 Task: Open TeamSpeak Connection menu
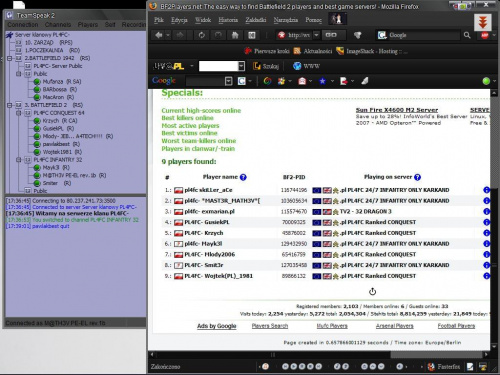click(23, 25)
